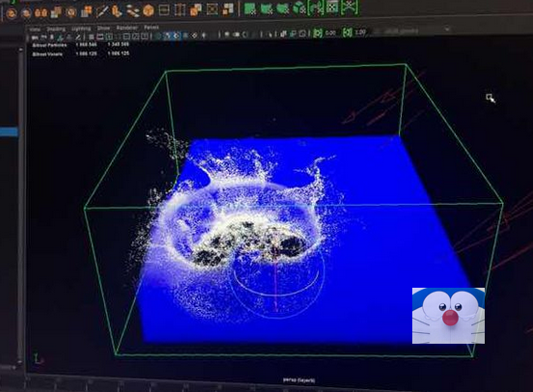
Task: Open the Panels menu
Action: (x=152, y=28)
